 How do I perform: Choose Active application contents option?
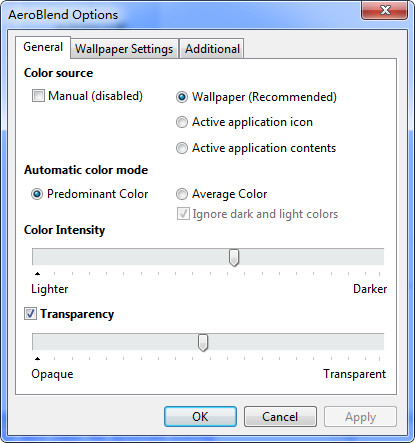pyautogui.click(x=182, y=148)
